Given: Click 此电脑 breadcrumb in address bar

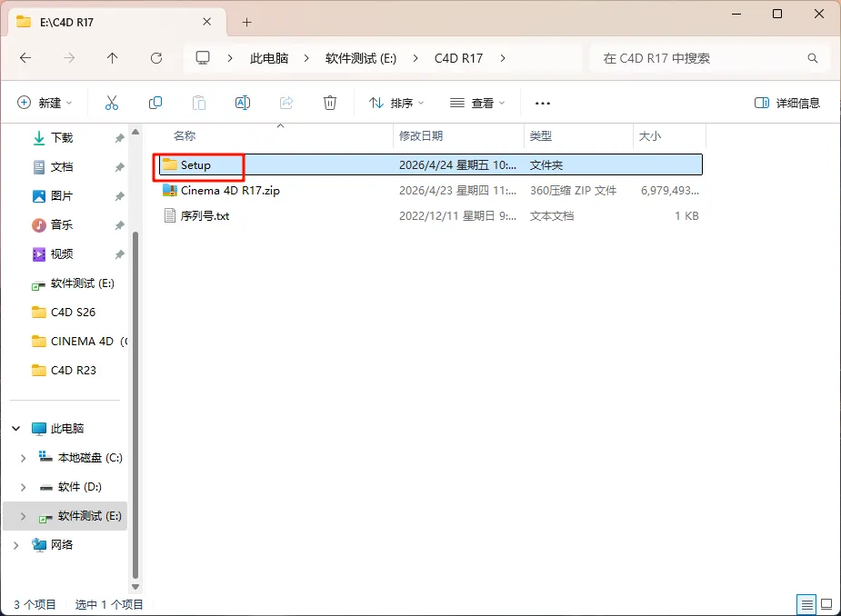Looking at the screenshot, I should 269,58.
